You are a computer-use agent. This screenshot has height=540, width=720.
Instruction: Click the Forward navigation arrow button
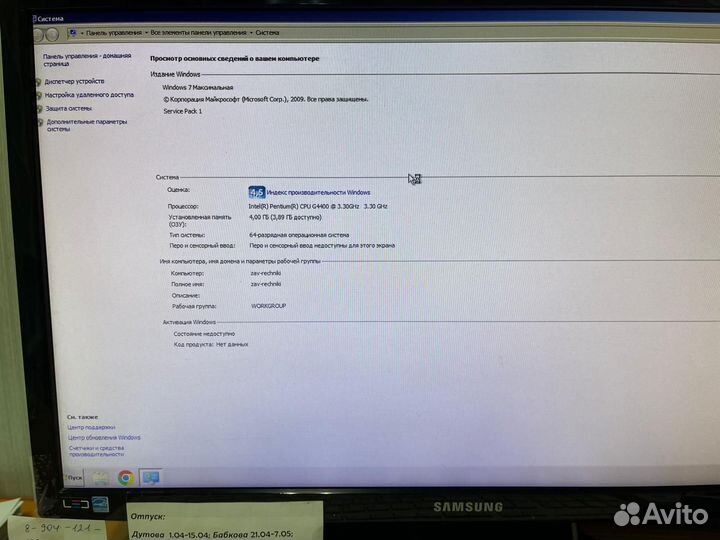(x=51, y=34)
